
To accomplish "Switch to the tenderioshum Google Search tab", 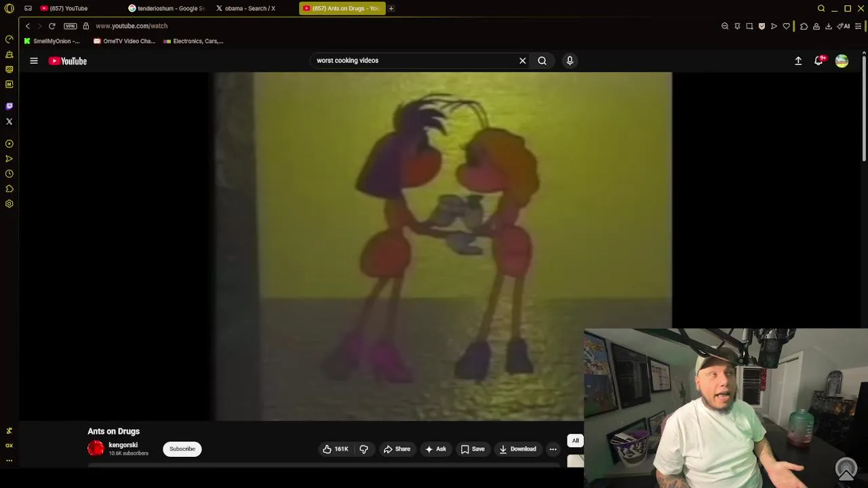I will click(167, 8).
